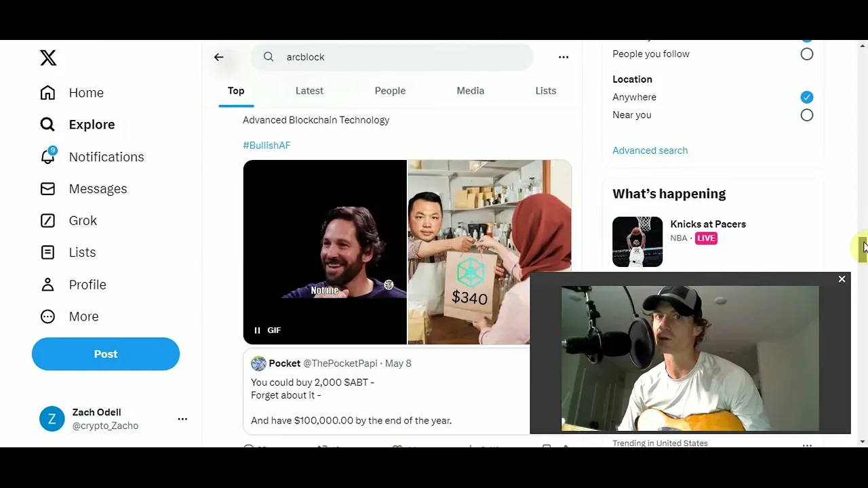This screenshot has width=868, height=488.
Task: Click the LIVE badge
Action: coord(706,239)
